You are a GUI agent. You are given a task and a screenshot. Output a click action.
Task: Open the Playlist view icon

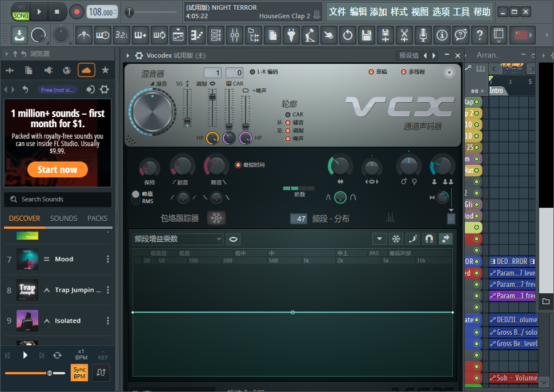click(x=178, y=35)
